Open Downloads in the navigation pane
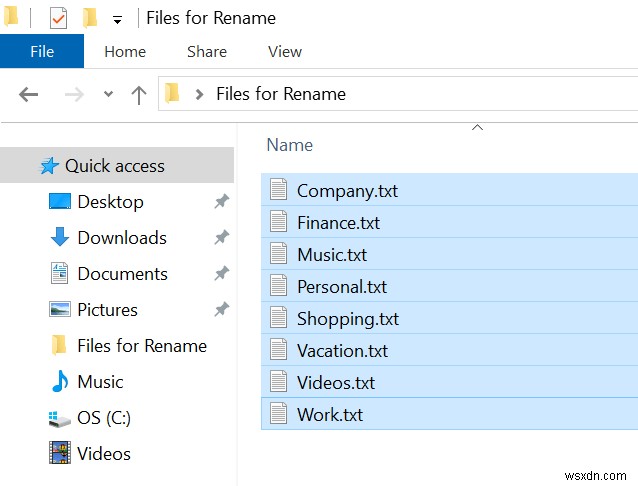The image size is (638, 486). [x=122, y=238]
